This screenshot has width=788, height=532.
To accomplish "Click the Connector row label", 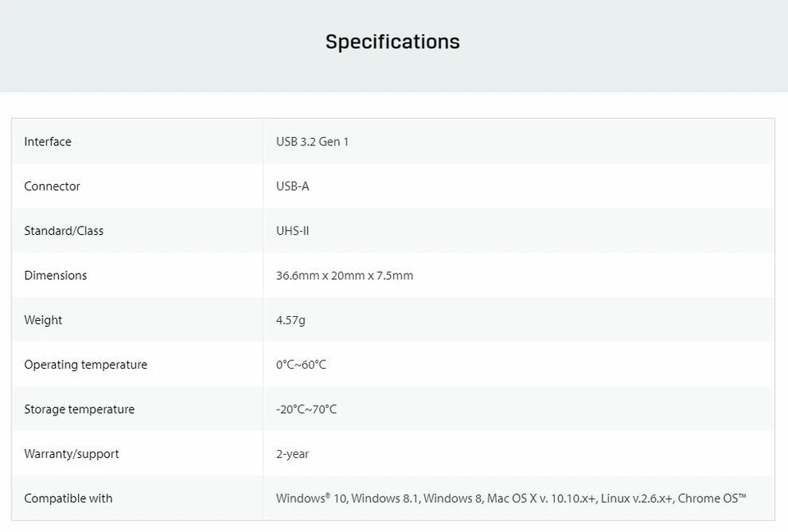I will [52, 186].
